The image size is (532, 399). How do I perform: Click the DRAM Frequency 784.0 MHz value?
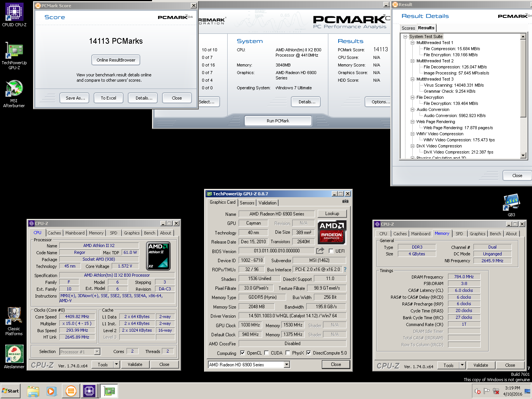pyautogui.click(x=464, y=277)
